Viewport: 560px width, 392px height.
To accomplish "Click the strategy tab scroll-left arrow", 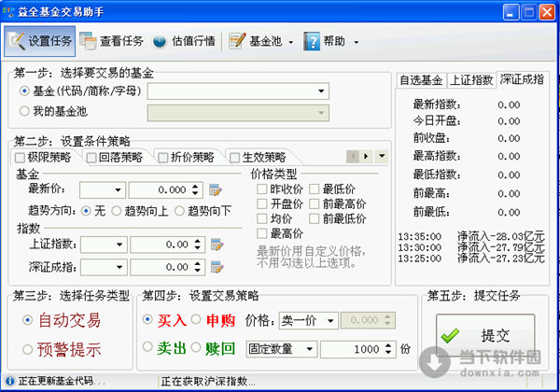I will 353,157.
